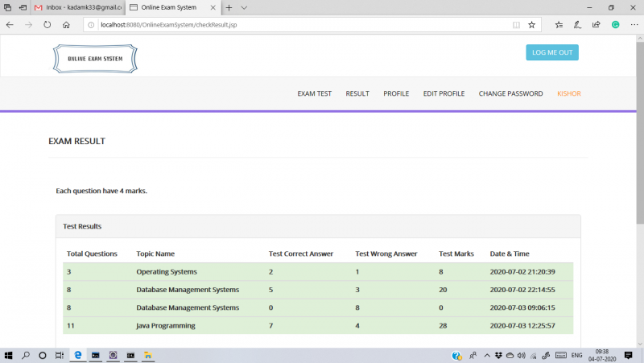
Task: Open new browser tab
Action: click(x=229, y=7)
